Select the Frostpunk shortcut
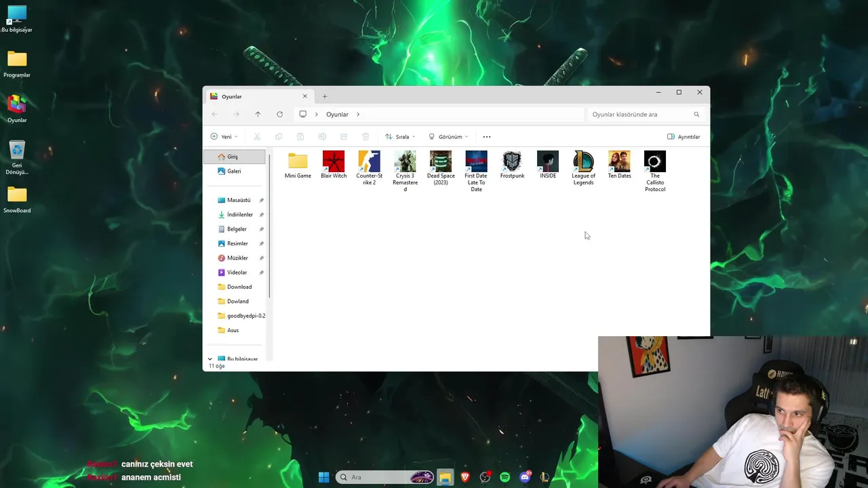Image resolution: width=868 pixels, height=488 pixels. point(512,165)
